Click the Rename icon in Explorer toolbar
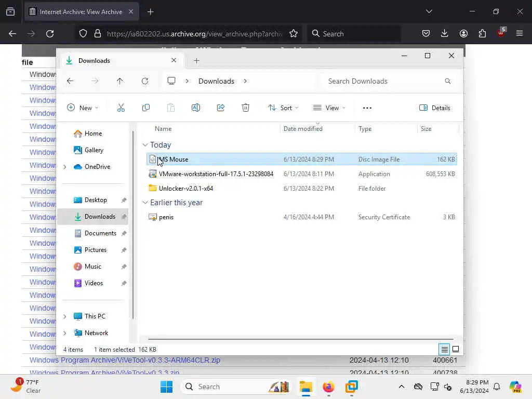532x399 pixels. (x=196, y=108)
